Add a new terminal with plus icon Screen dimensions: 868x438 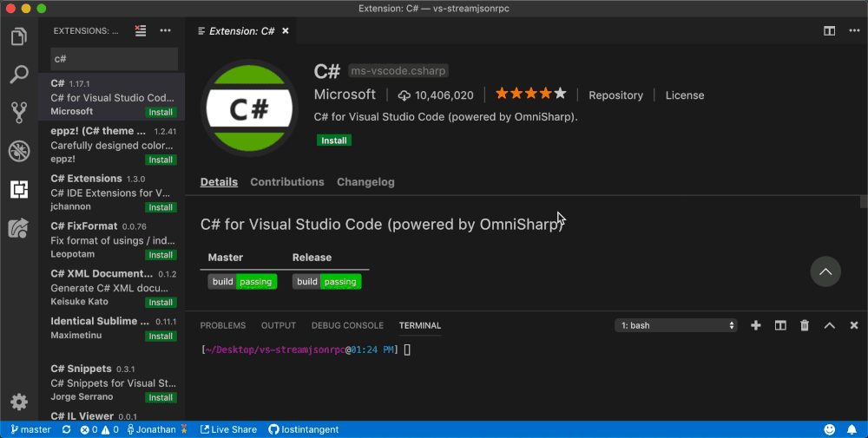[x=756, y=325]
